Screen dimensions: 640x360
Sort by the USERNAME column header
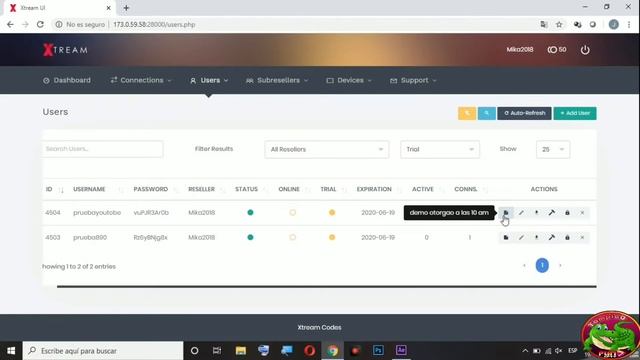click(x=89, y=189)
